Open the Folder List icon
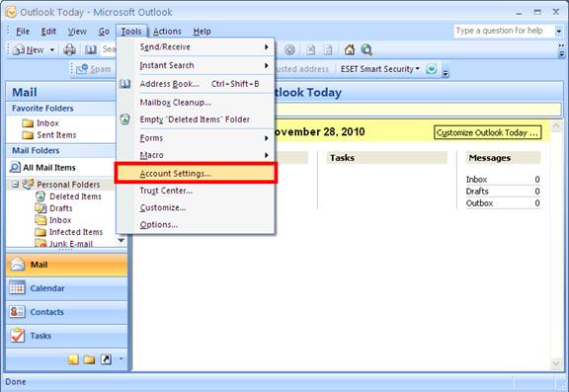 click(89, 359)
